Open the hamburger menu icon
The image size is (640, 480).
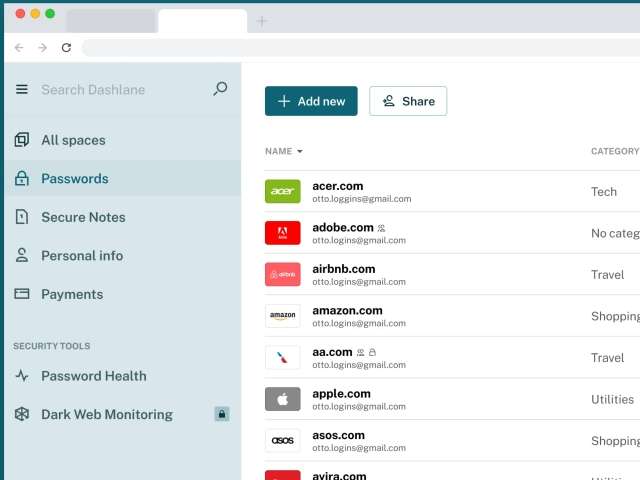click(x=22, y=89)
